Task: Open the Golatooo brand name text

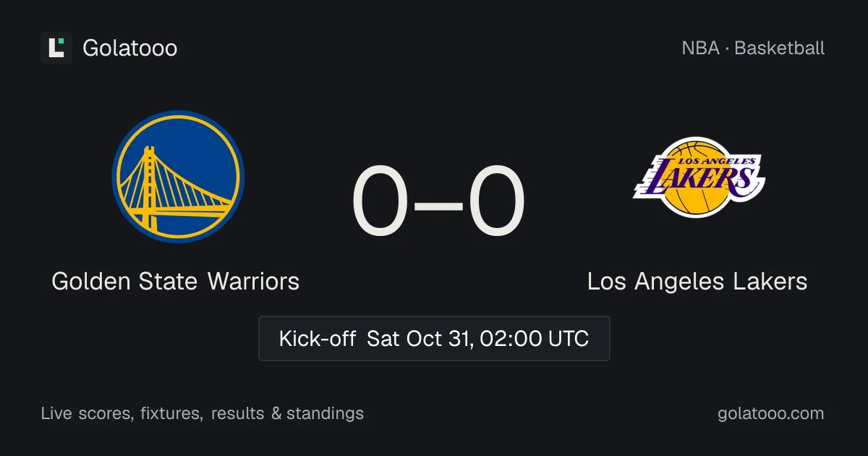Action: (x=129, y=48)
